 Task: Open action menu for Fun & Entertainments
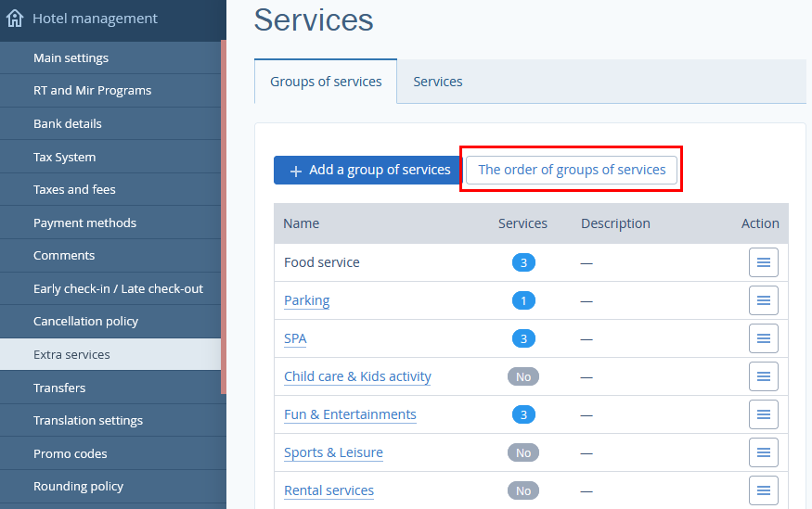click(764, 414)
